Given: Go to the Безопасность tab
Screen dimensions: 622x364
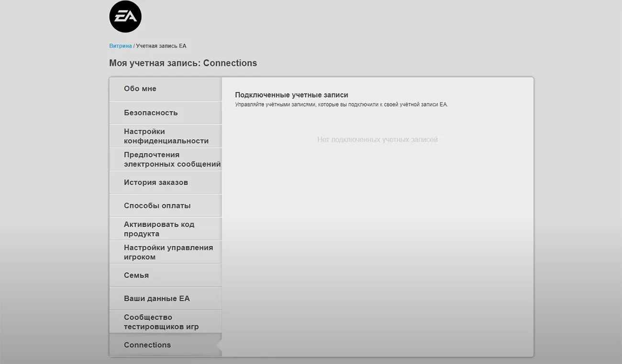Looking at the screenshot, I should (166, 113).
